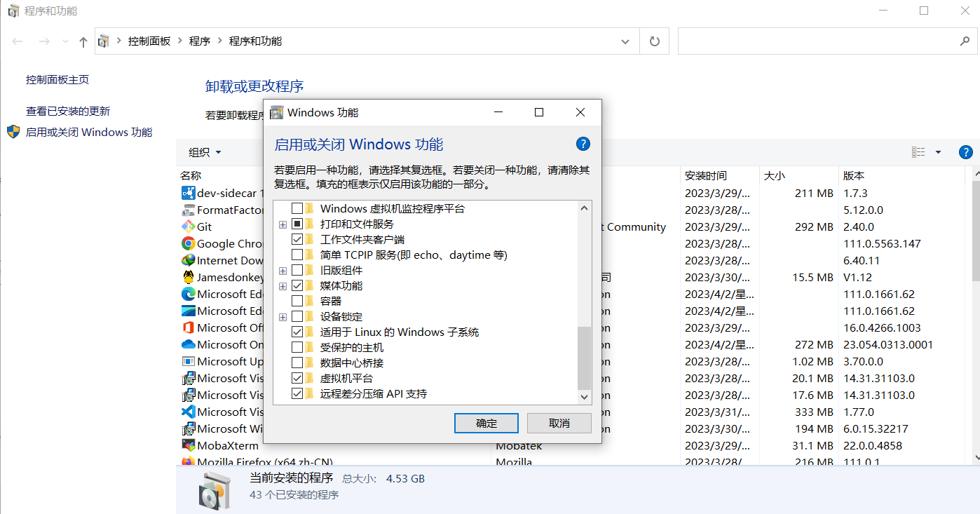The image size is (980, 514).
Task: Click the search magnifier icon
Action: click(x=965, y=41)
